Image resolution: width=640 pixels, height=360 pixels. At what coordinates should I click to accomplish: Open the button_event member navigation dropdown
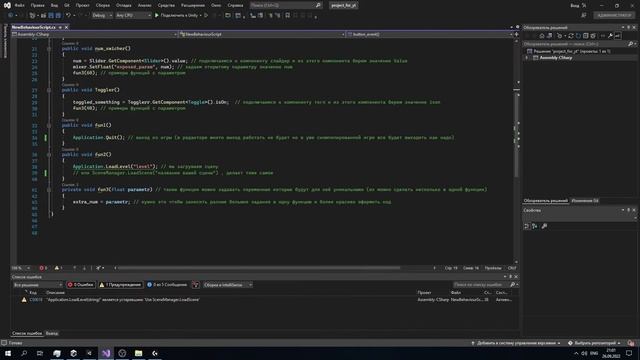click(x=430, y=34)
